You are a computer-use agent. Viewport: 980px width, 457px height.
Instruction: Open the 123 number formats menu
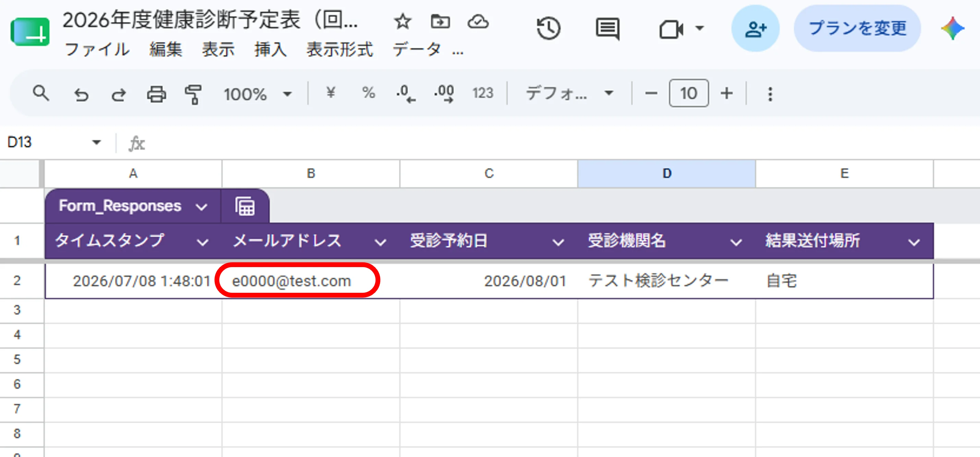pos(482,93)
